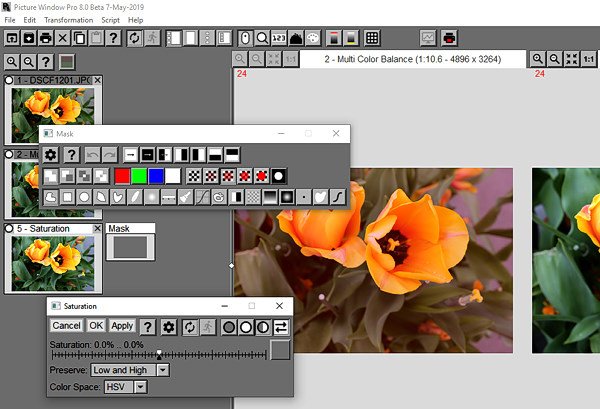
Task: Toggle the radio circle of 1 - DSCF1201.JPG
Action: pyautogui.click(x=9, y=80)
